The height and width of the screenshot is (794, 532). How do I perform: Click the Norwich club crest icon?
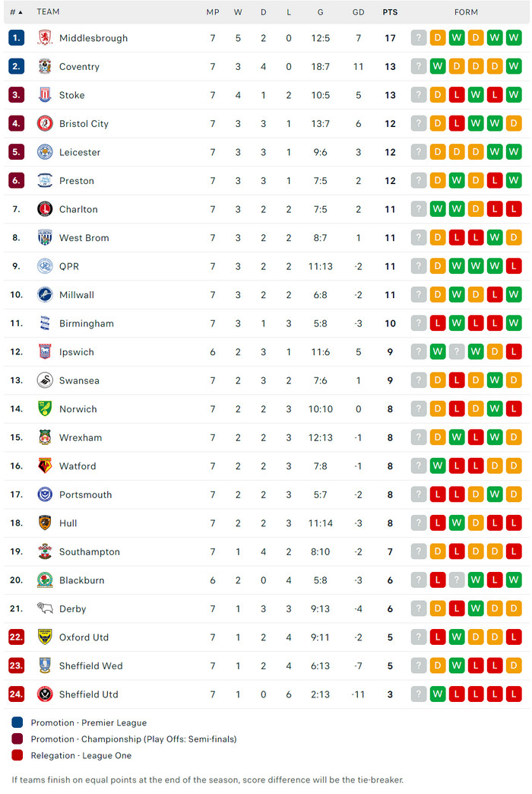coord(45,409)
